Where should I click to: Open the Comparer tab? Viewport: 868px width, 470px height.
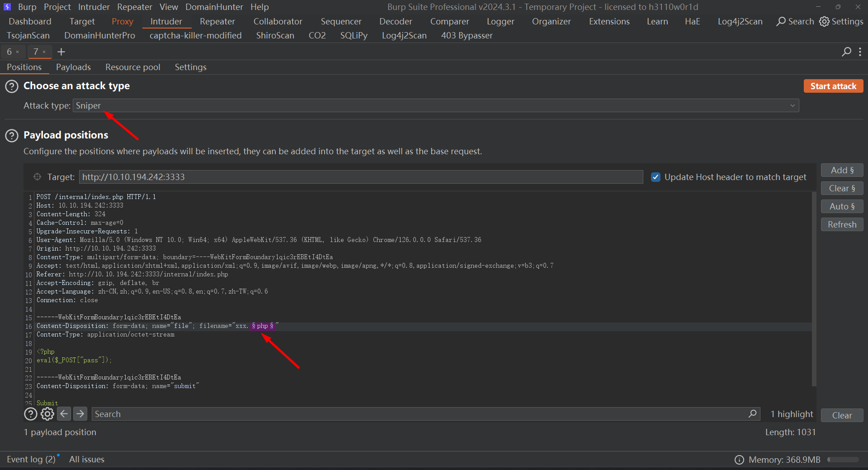tap(449, 21)
